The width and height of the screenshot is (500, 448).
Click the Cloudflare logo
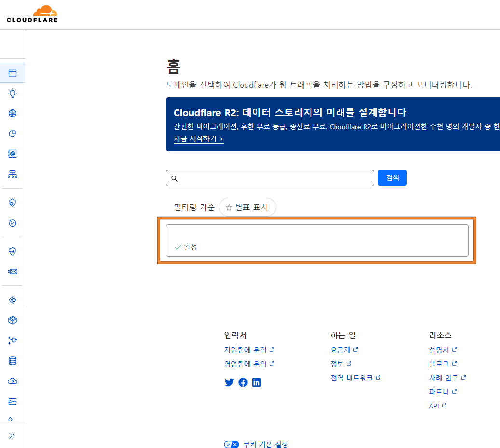(32, 14)
